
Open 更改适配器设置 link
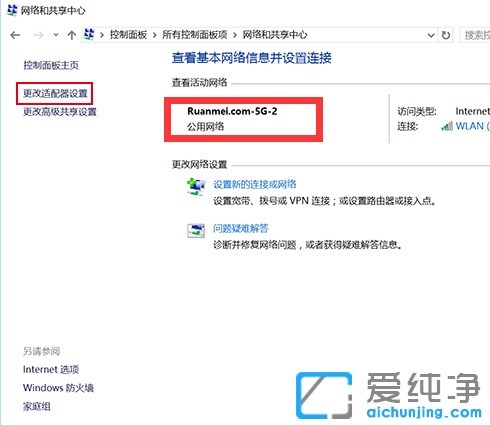click(x=55, y=93)
